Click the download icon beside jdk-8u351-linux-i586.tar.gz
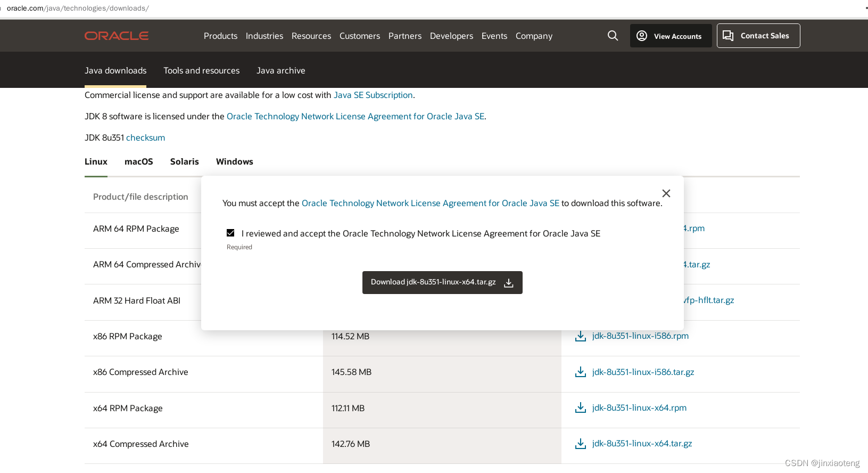 click(581, 372)
